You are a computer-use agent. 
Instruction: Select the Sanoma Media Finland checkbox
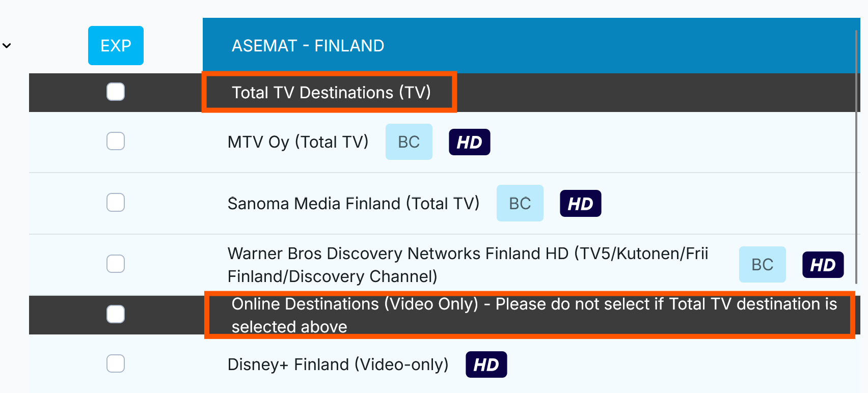116,203
